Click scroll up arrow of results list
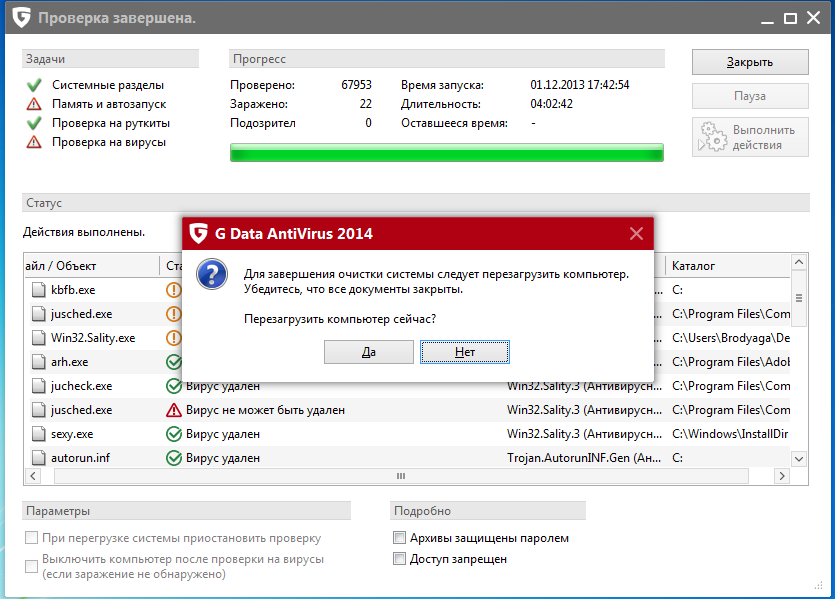 tap(799, 262)
